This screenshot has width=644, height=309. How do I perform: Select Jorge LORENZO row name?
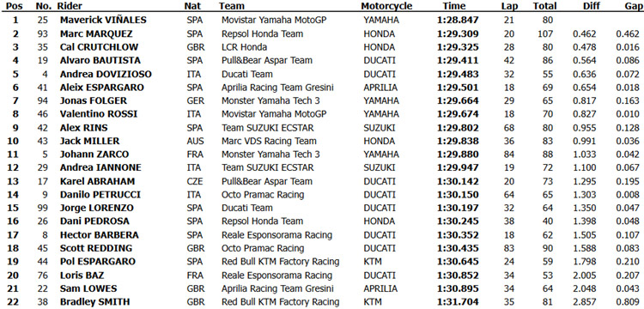[x=96, y=208]
